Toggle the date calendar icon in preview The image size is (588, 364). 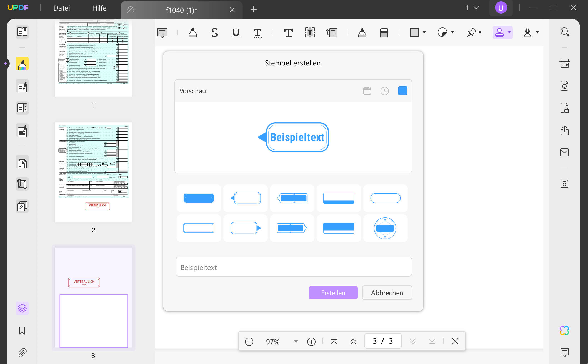click(x=367, y=91)
